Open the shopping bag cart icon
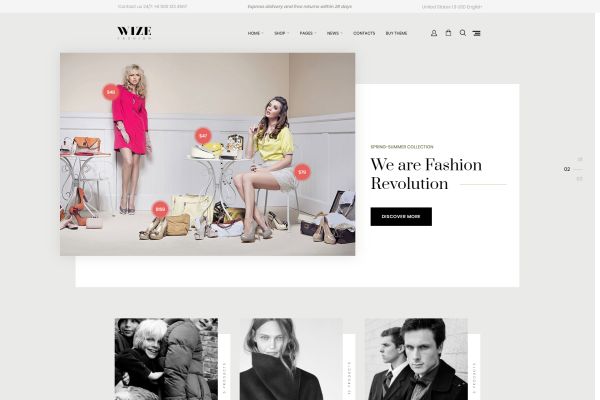The image size is (600, 400). (x=448, y=33)
